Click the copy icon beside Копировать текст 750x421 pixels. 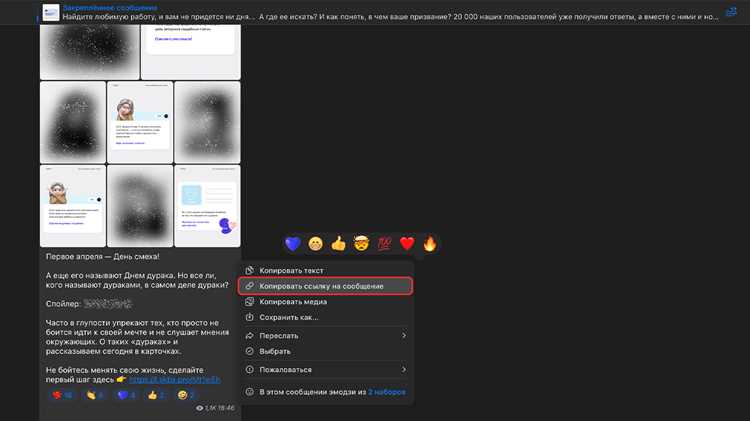tap(249, 270)
